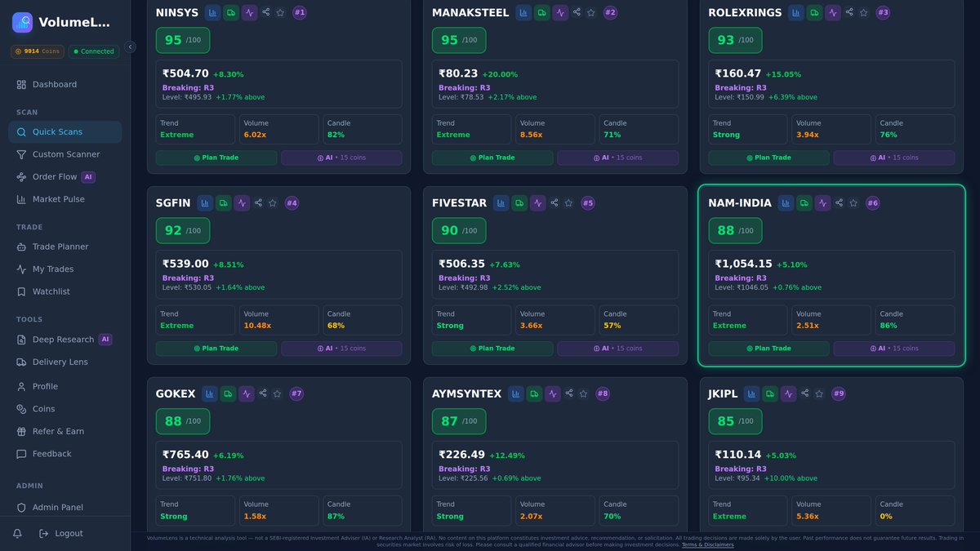Select Quick Scans in sidebar

[x=65, y=132]
